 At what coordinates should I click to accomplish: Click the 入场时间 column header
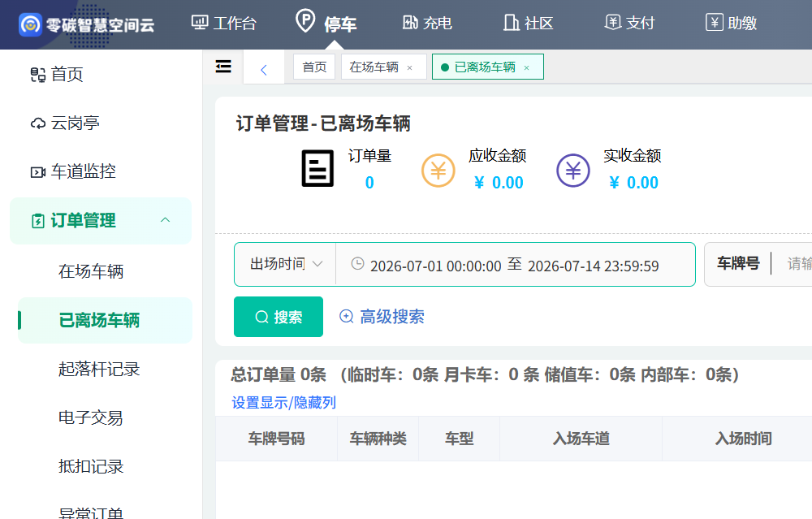pos(743,439)
